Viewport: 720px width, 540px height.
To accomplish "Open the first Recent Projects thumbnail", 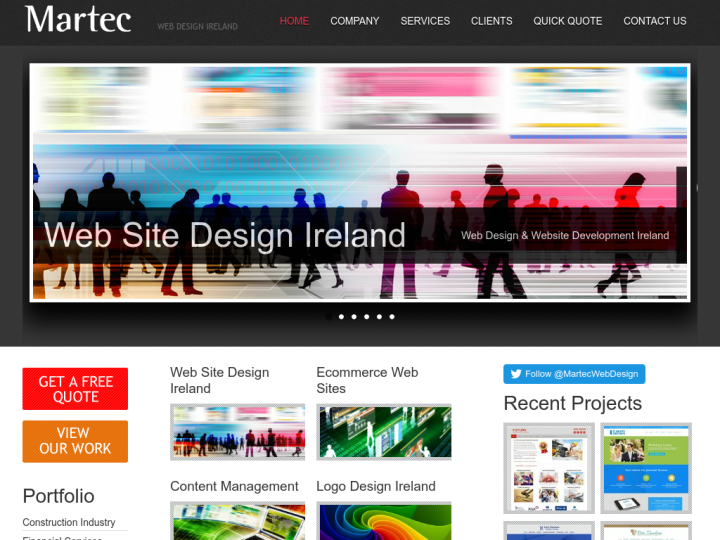I will point(548,468).
